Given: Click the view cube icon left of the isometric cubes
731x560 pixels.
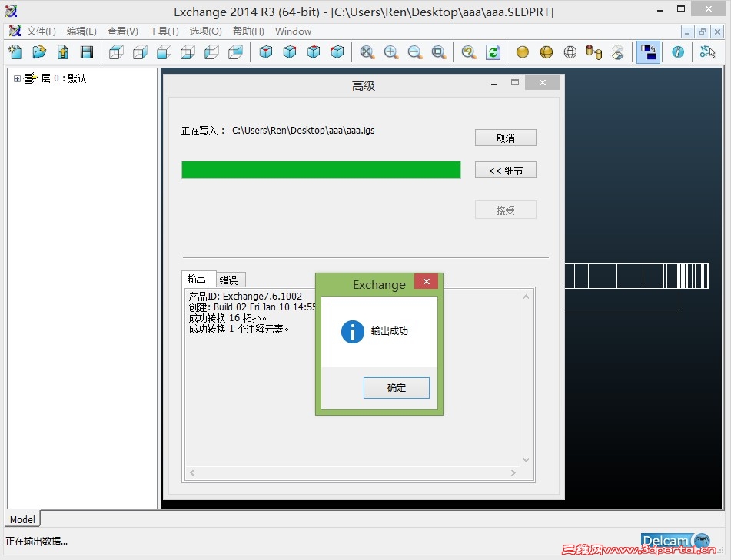Looking at the screenshot, I should pyautogui.click(x=235, y=51).
